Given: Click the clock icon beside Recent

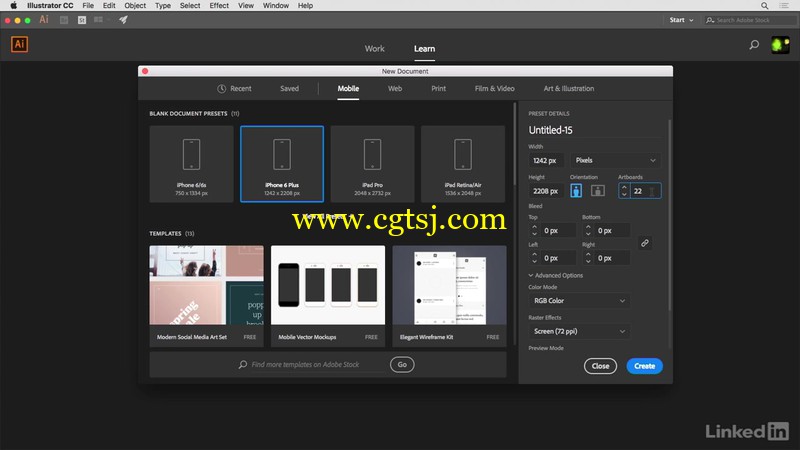Looking at the screenshot, I should 221,89.
